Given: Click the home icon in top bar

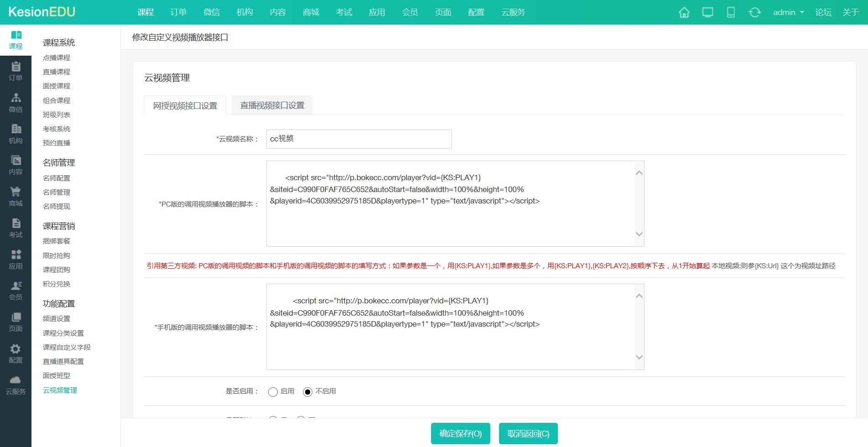Looking at the screenshot, I should [x=684, y=12].
